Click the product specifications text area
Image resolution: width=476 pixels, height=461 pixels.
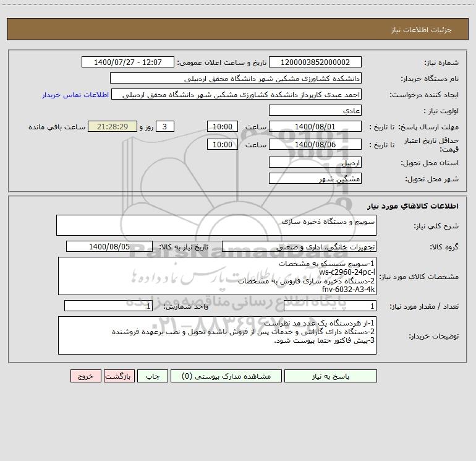click(x=217, y=276)
